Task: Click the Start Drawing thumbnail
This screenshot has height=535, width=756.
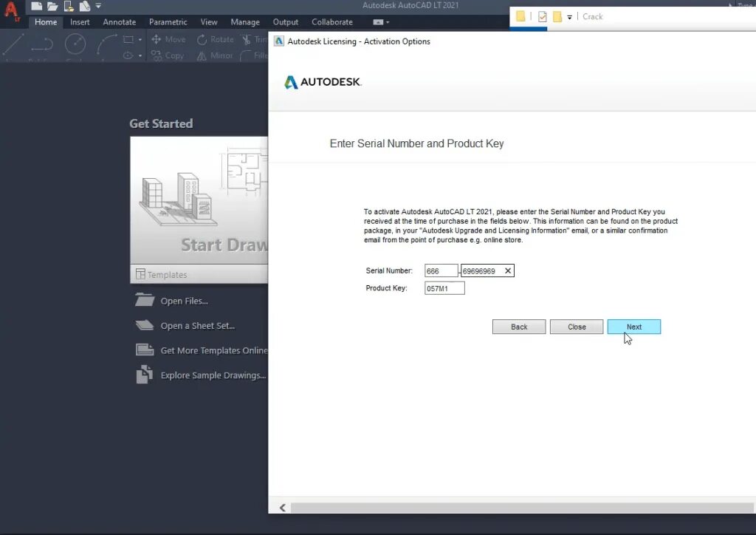Action: click(x=199, y=200)
